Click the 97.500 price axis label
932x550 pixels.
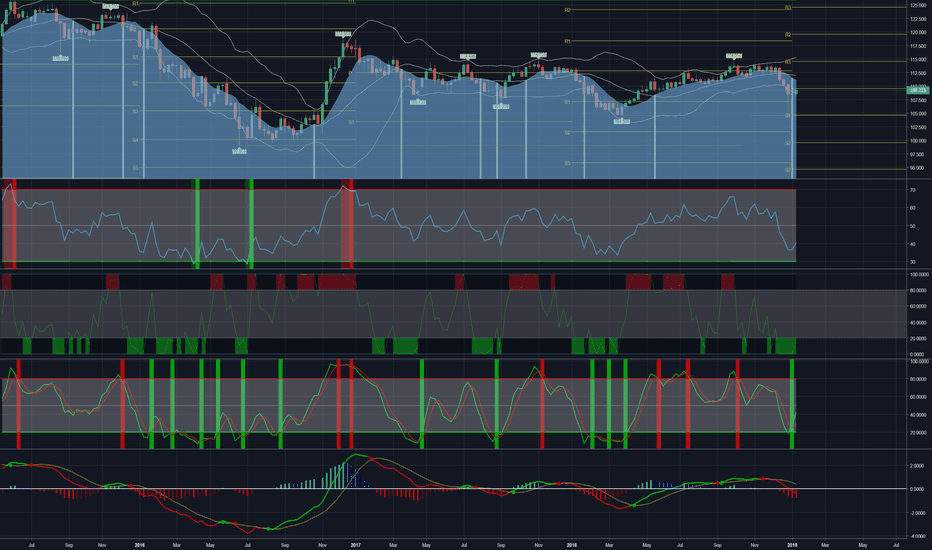pos(919,154)
